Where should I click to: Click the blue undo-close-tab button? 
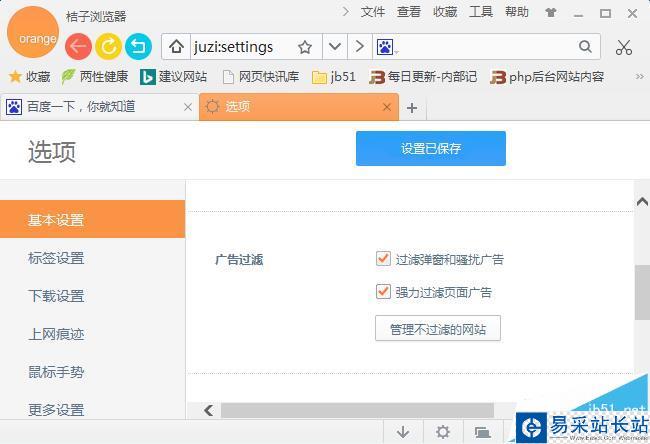click(138, 46)
